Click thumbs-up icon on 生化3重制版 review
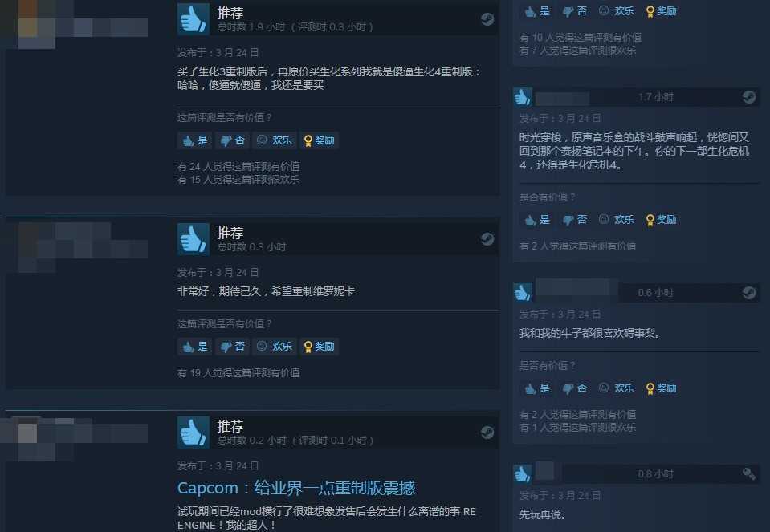Viewport: 770px width, 532px height. (193, 18)
